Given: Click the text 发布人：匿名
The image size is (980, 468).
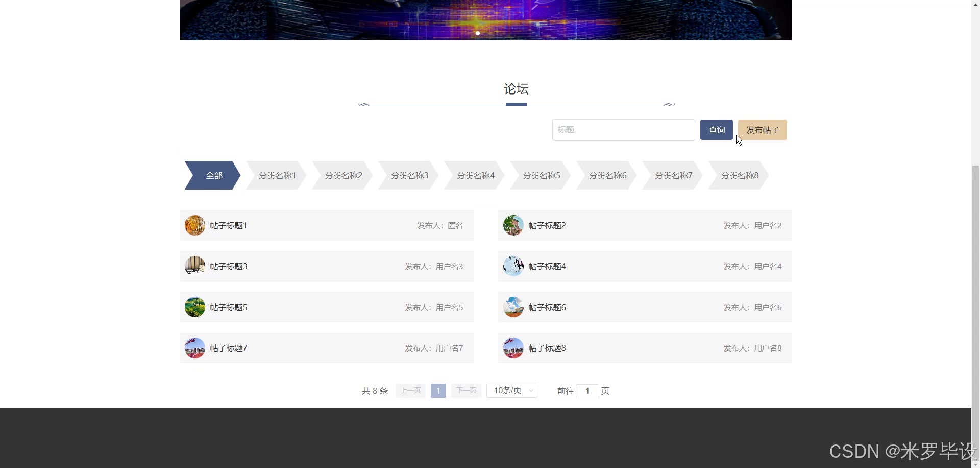Looking at the screenshot, I should tap(440, 225).
